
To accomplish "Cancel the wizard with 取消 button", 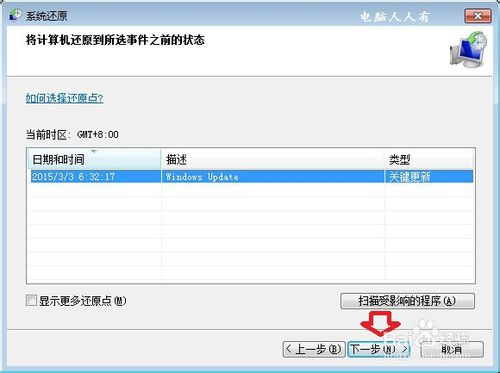I will pos(452,349).
